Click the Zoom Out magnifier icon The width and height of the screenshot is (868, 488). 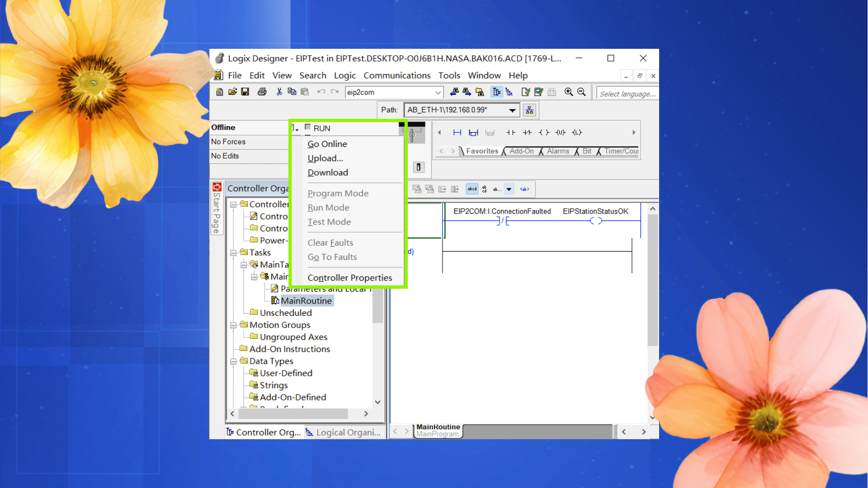coord(581,92)
